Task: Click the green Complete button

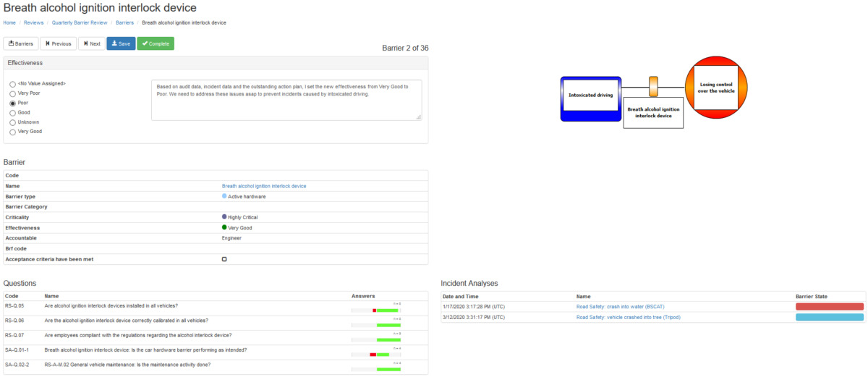Action: point(155,43)
